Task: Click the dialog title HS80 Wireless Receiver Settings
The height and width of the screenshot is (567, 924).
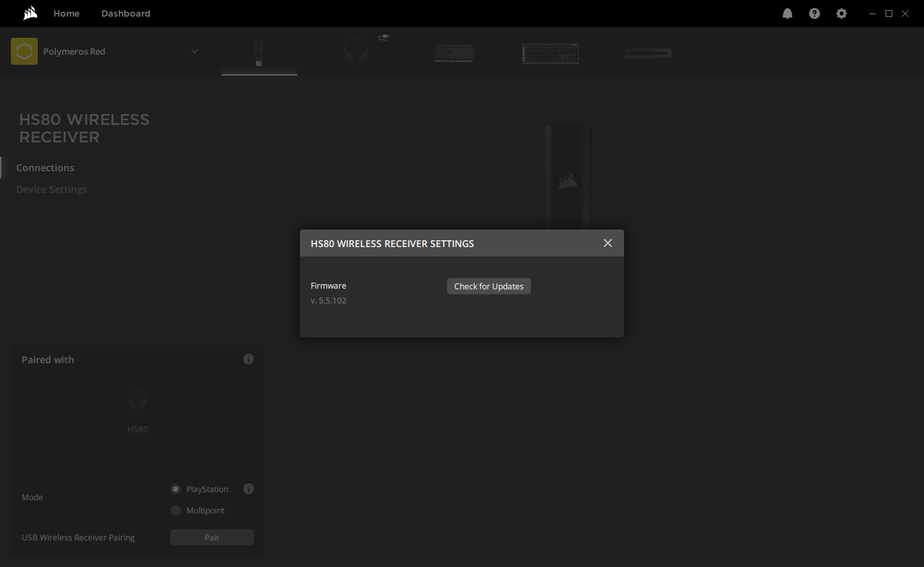Action: point(392,243)
